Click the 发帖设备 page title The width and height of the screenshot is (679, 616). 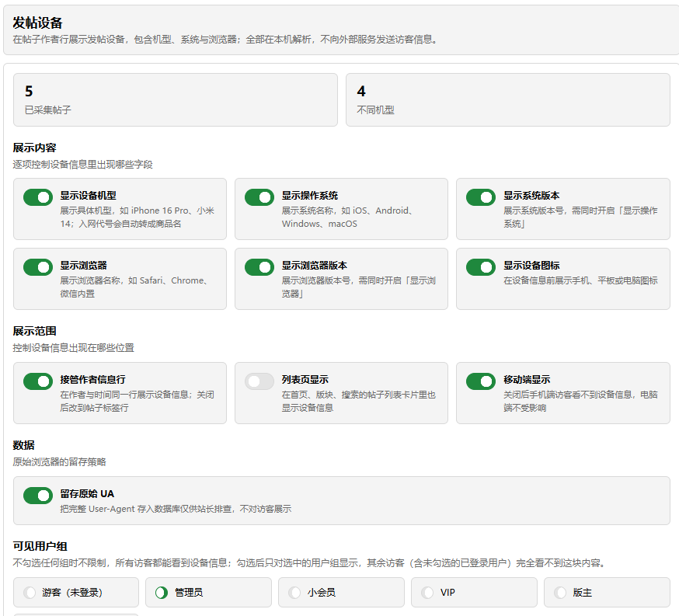click(x=37, y=23)
